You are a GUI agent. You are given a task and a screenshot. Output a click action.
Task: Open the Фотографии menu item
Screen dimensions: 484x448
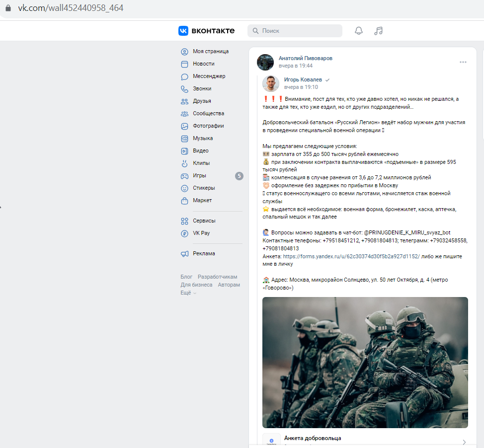[x=208, y=126]
